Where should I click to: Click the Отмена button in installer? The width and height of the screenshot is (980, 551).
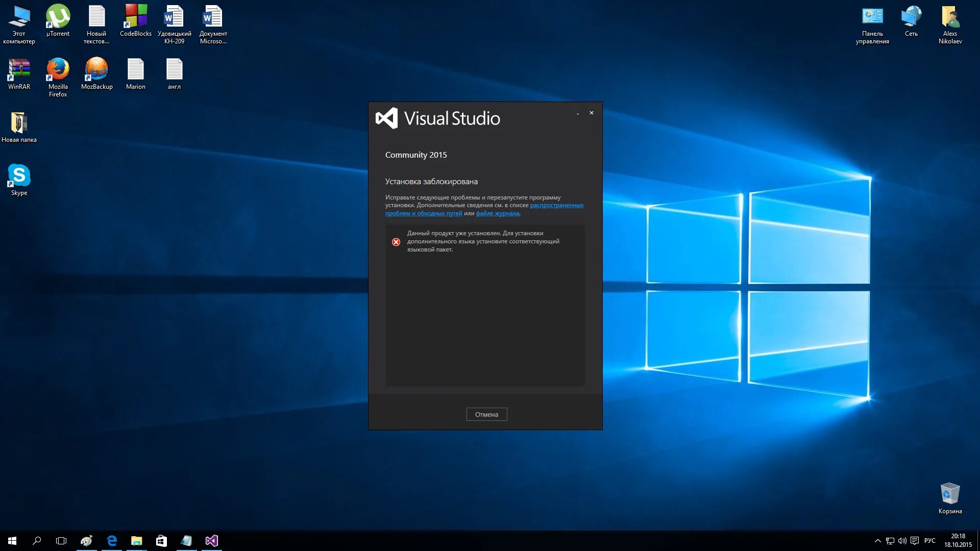[x=486, y=414]
